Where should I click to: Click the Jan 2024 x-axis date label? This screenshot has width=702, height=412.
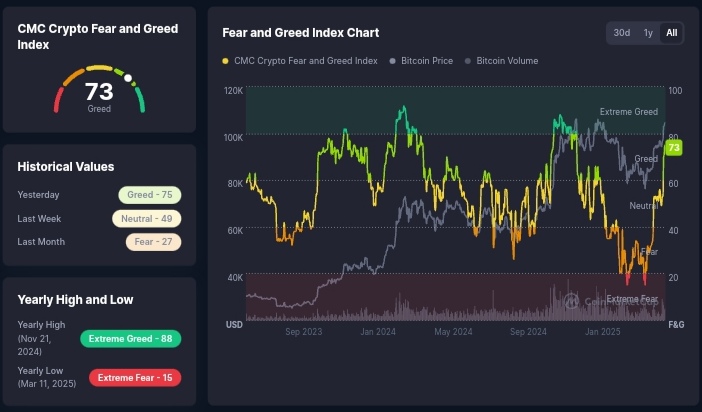380,330
